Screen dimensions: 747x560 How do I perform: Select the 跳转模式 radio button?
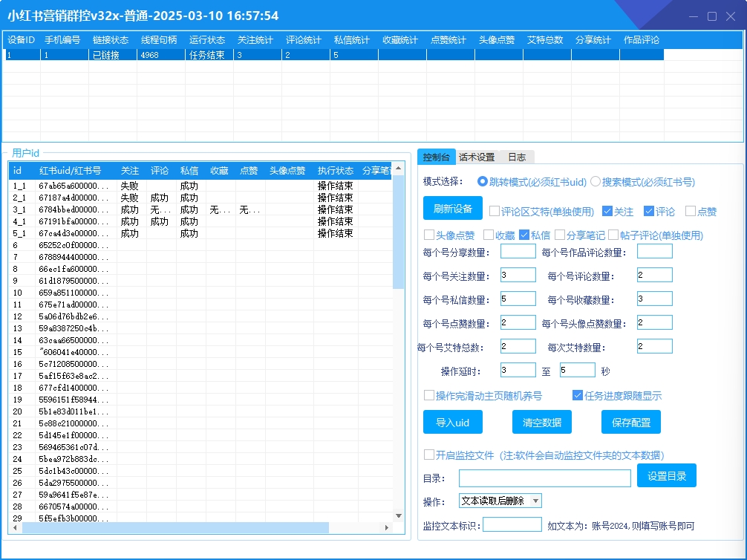point(482,181)
